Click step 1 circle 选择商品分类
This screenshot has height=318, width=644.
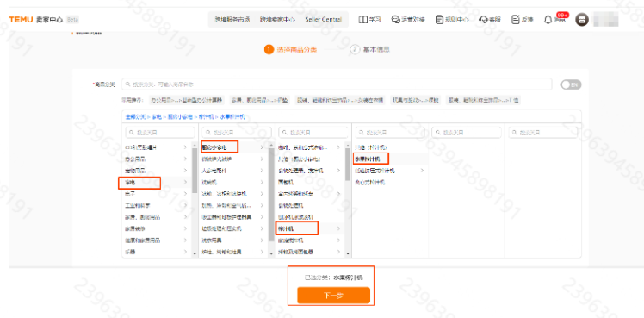point(269,49)
